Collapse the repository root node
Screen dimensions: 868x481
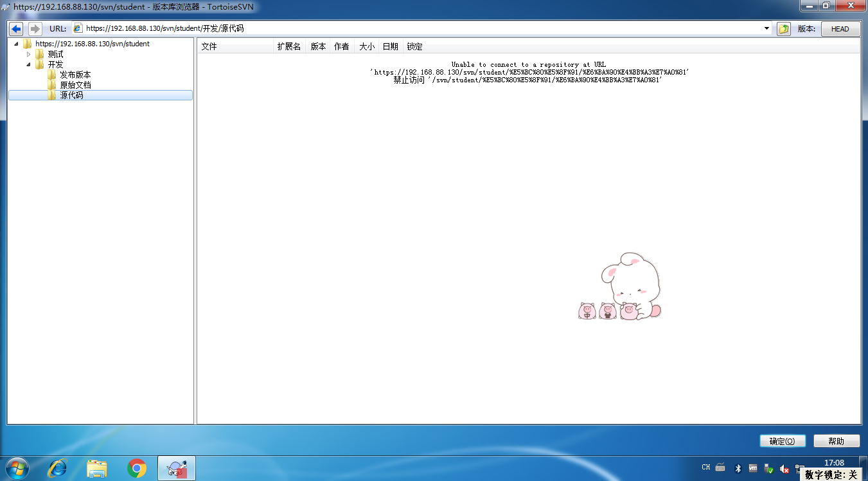click(16, 44)
